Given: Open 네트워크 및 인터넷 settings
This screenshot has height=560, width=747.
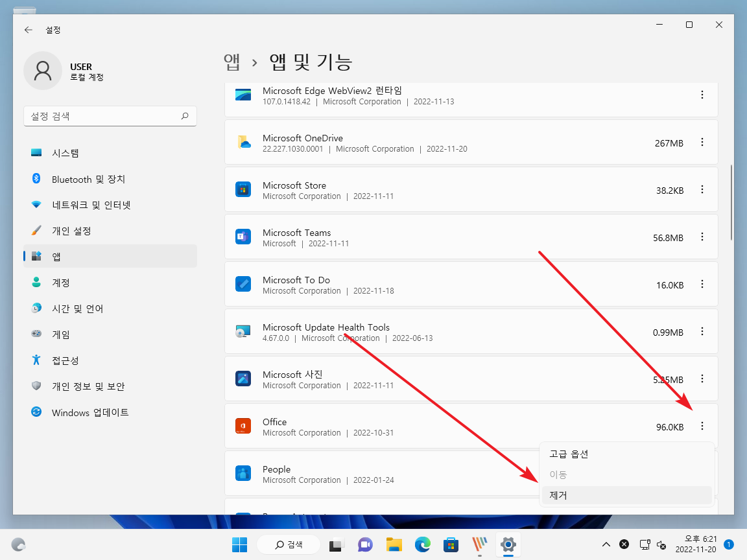Looking at the screenshot, I should coord(110,205).
